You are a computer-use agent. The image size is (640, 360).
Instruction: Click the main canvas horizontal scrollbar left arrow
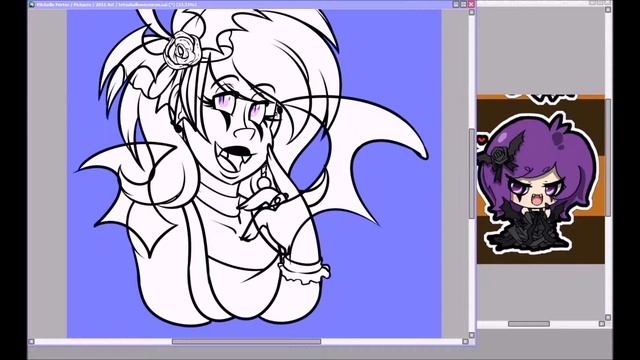coord(31,341)
